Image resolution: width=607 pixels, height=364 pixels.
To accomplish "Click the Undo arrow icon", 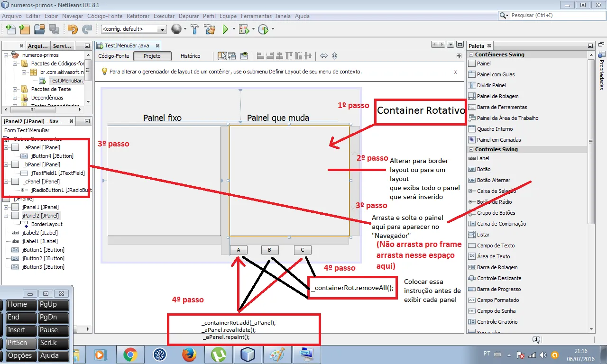I will click(72, 29).
